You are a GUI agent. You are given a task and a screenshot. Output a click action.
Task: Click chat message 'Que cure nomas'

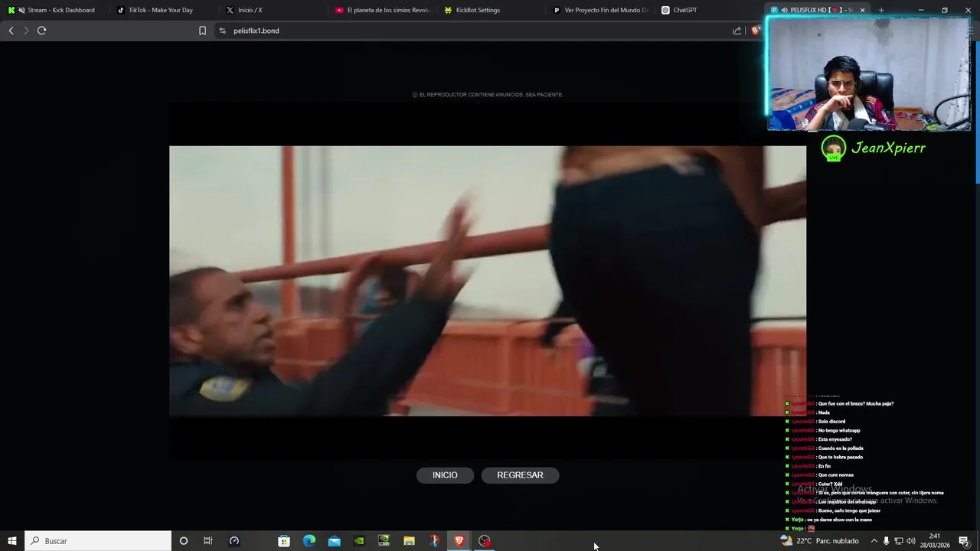point(836,475)
